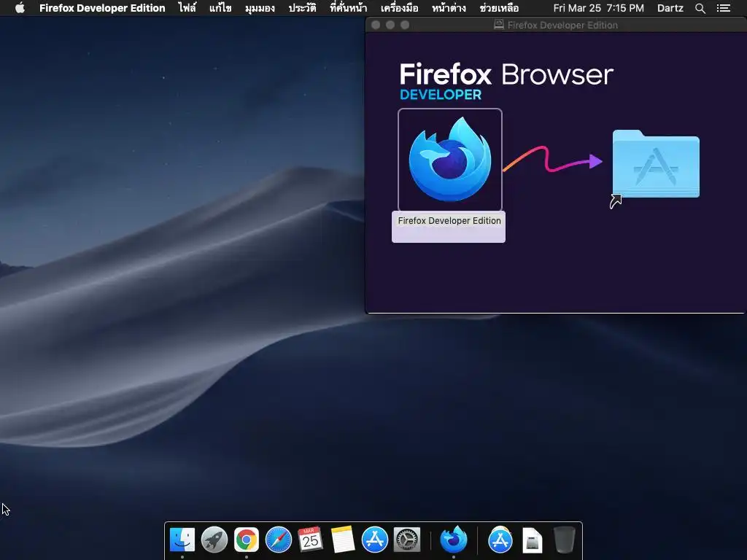Open the ช่วยเหลือ menu
The image size is (747, 560).
(499, 8)
